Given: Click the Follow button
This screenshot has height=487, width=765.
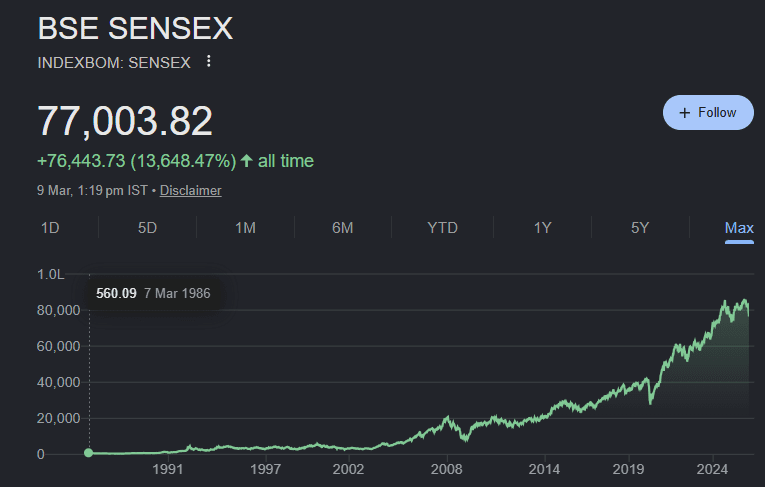Looking at the screenshot, I should click(707, 113).
